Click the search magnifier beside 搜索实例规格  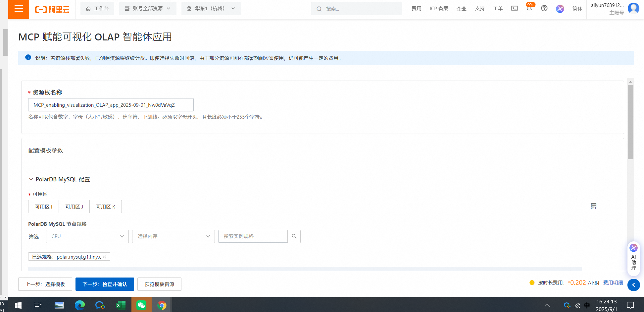pyautogui.click(x=294, y=236)
